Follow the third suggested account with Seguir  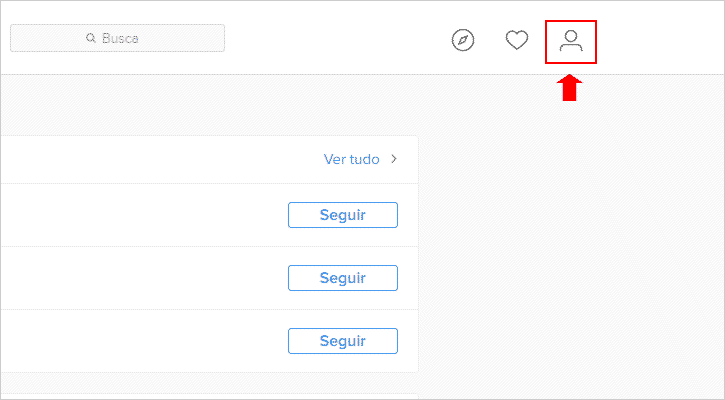click(343, 341)
